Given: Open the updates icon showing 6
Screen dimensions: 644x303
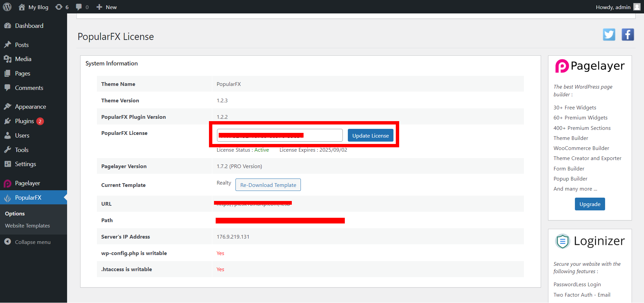Looking at the screenshot, I should (x=59, y=7).
